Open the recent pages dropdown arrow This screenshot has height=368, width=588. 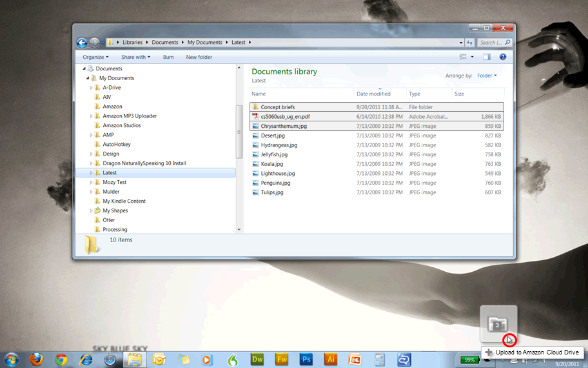click(x=103, y=43)
